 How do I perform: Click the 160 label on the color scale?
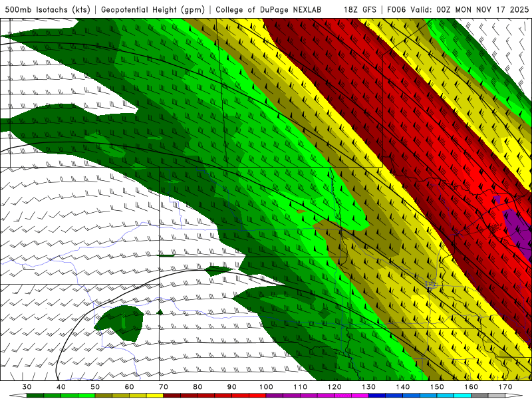coord(471,387)
